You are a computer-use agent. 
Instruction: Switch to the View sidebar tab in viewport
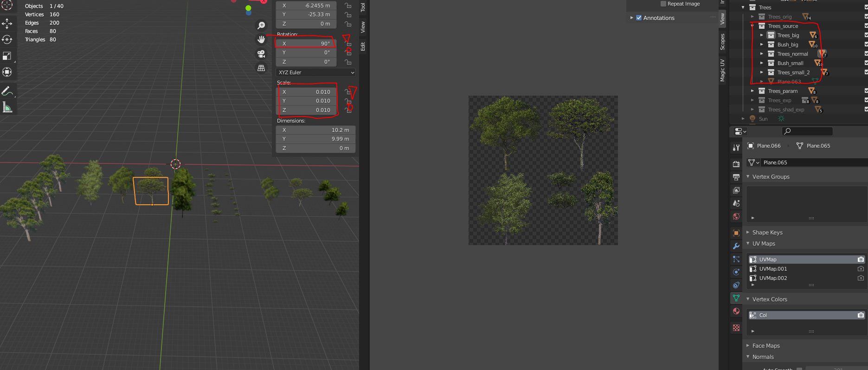(363, 27)
